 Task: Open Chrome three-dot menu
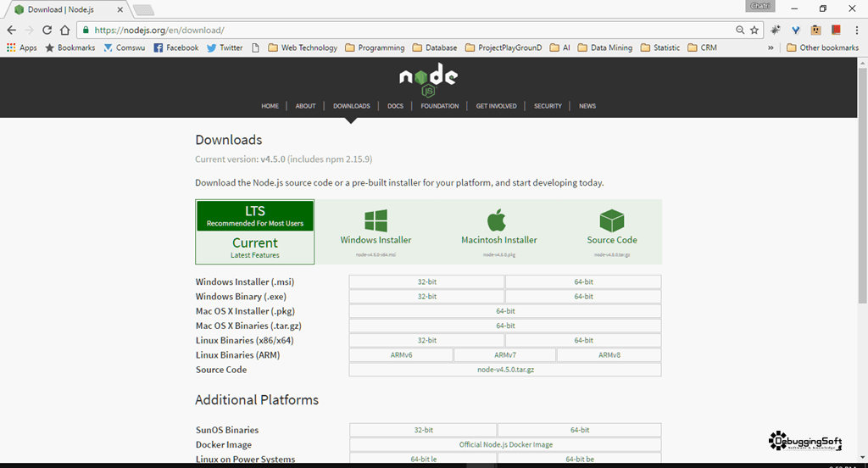pyautogui.click(x=856, y=30)
